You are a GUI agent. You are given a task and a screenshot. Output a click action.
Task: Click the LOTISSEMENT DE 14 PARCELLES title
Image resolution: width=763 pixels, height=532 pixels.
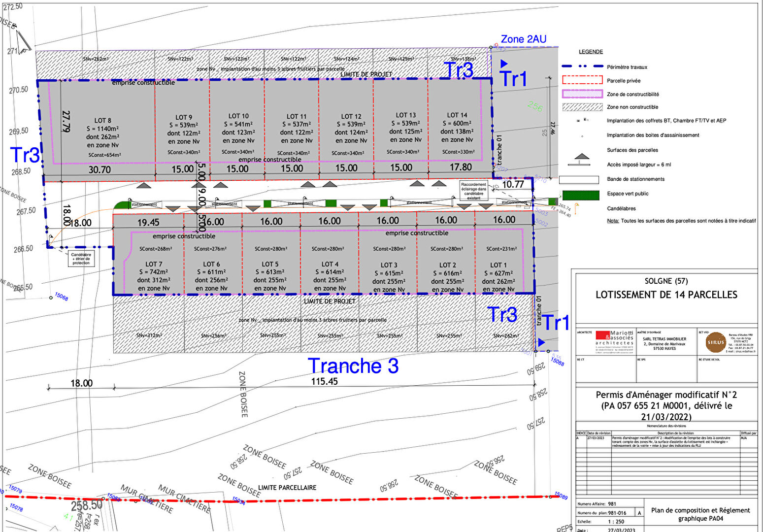coord(666,295)
